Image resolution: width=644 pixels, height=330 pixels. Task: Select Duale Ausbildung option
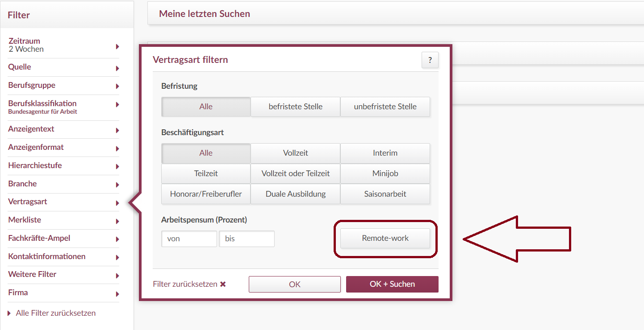coord(295,194)
